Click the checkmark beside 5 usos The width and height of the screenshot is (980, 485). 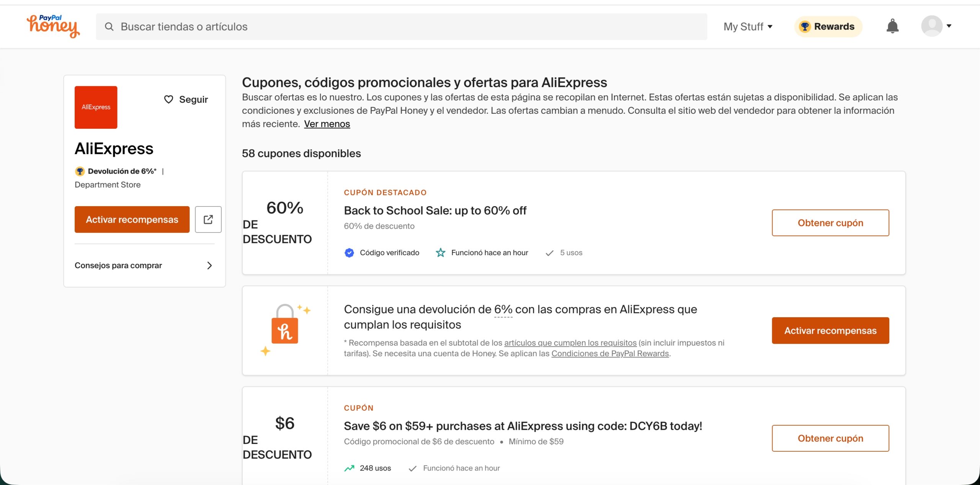(x=549, y=253)
